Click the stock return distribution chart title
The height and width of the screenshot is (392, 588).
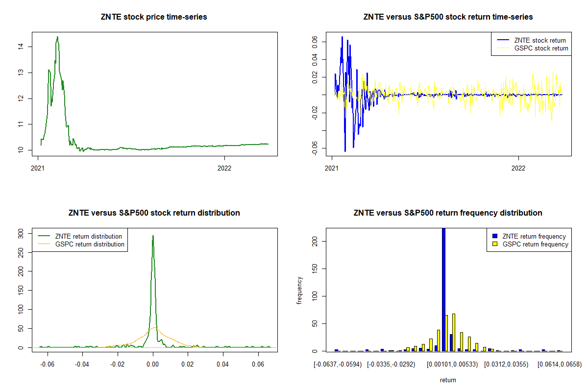[154, 213]
